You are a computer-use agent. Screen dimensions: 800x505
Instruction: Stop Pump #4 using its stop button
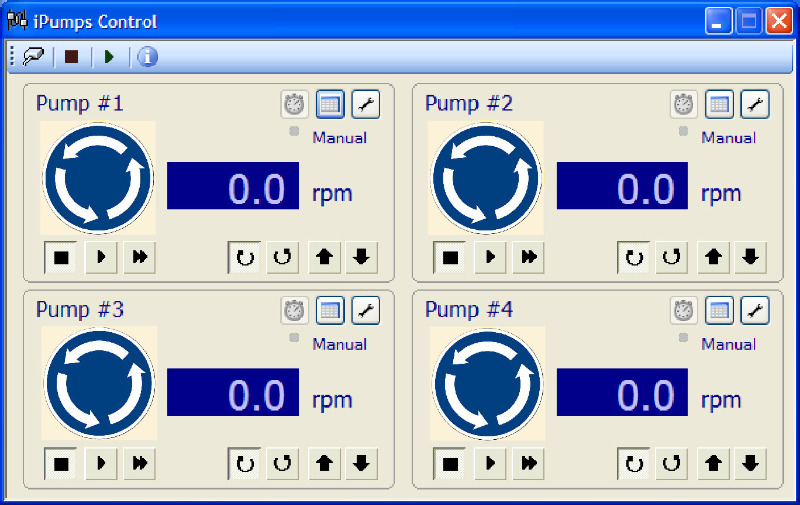click(450, 463)
